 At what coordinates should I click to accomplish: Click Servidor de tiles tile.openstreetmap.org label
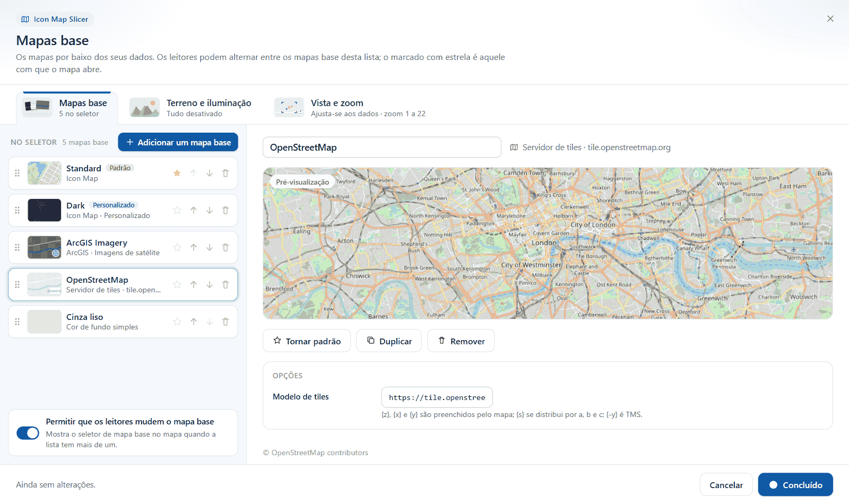590,147
